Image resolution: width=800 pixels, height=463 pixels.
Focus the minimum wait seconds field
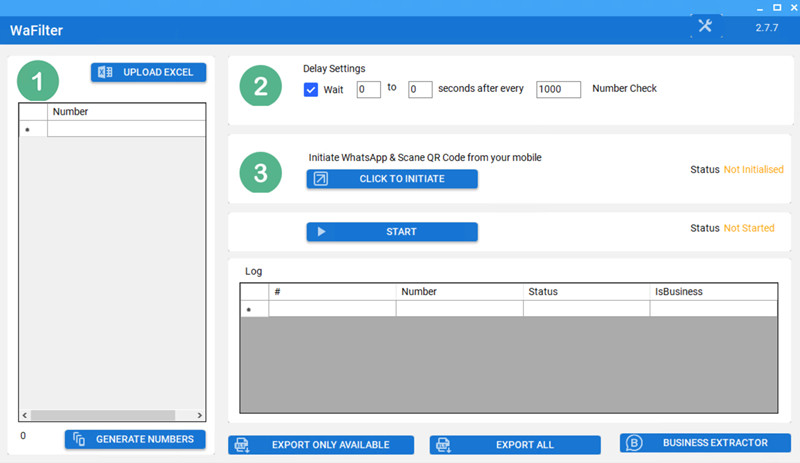coord(368,89)
